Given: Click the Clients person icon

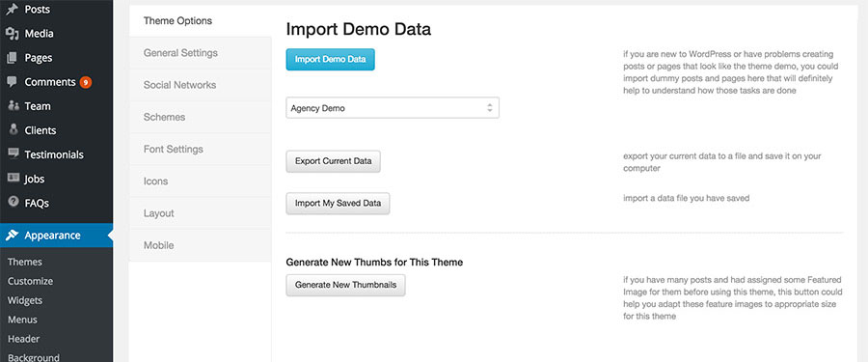Looking at the screenshot, I should point(14,130).
